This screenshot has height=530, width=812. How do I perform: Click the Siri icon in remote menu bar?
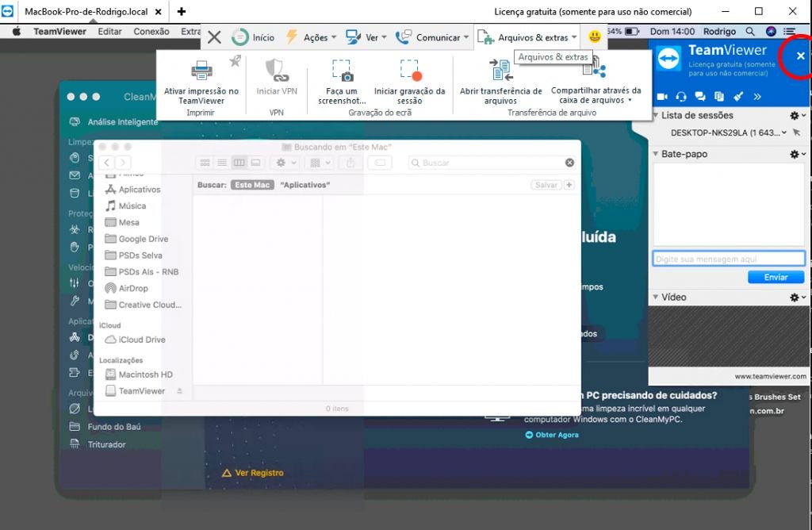click(771, 31)
